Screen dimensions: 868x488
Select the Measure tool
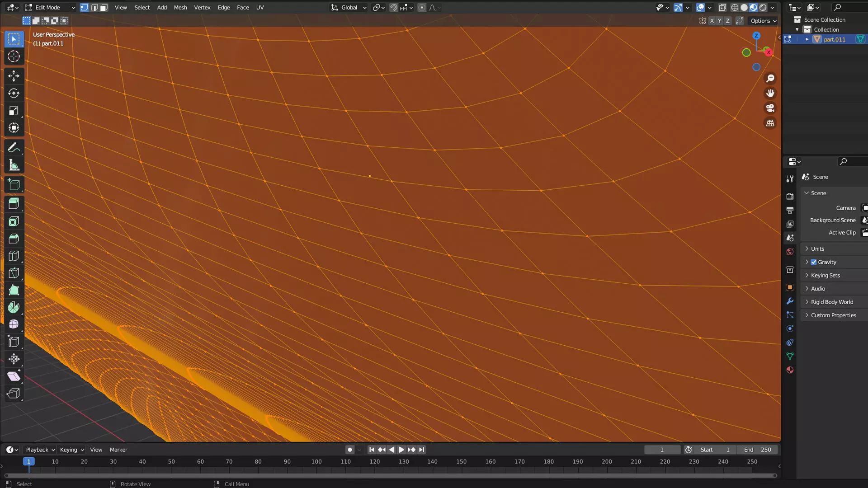[x=14, y=165]
